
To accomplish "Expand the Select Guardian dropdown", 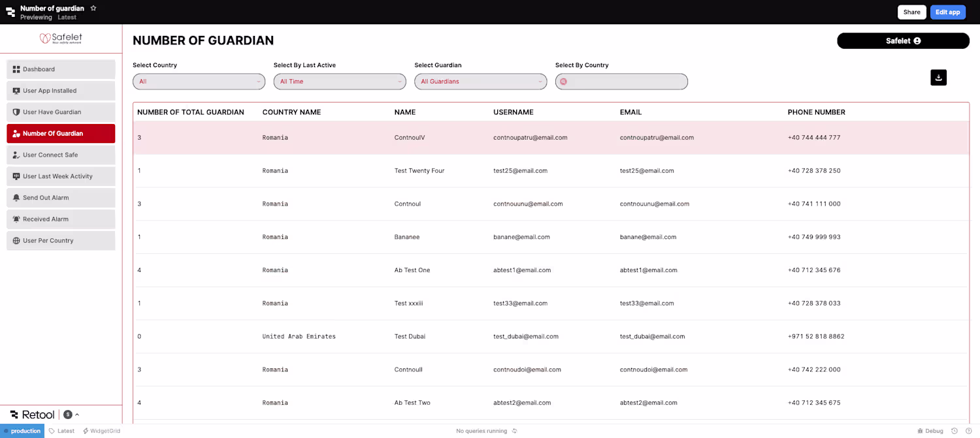I will (x=481, y=82).
